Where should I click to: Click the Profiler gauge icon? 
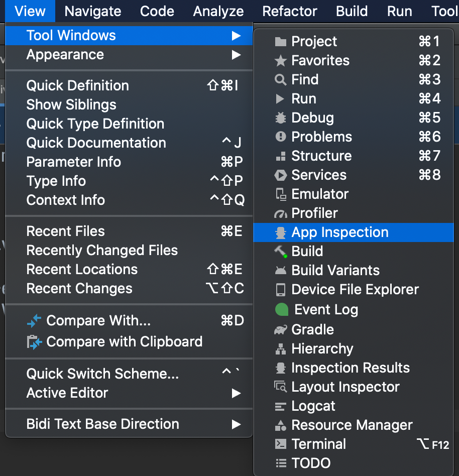[x=281, y=214]
